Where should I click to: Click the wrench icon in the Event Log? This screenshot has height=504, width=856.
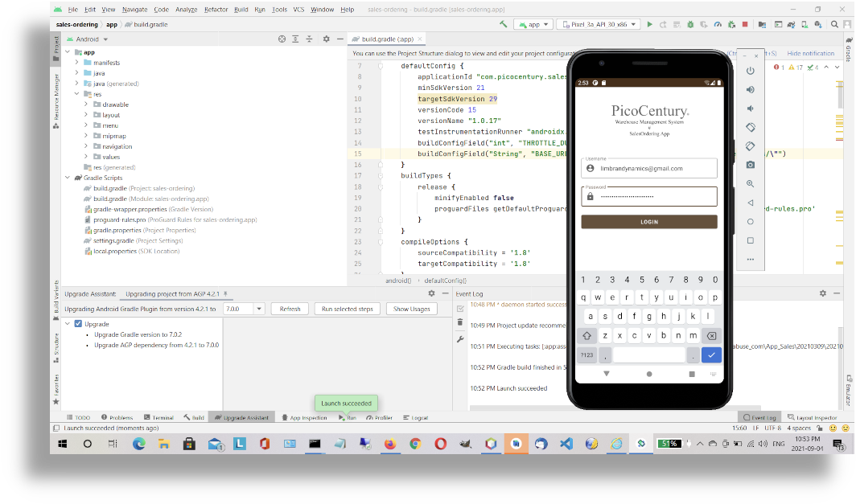[460, 338]
